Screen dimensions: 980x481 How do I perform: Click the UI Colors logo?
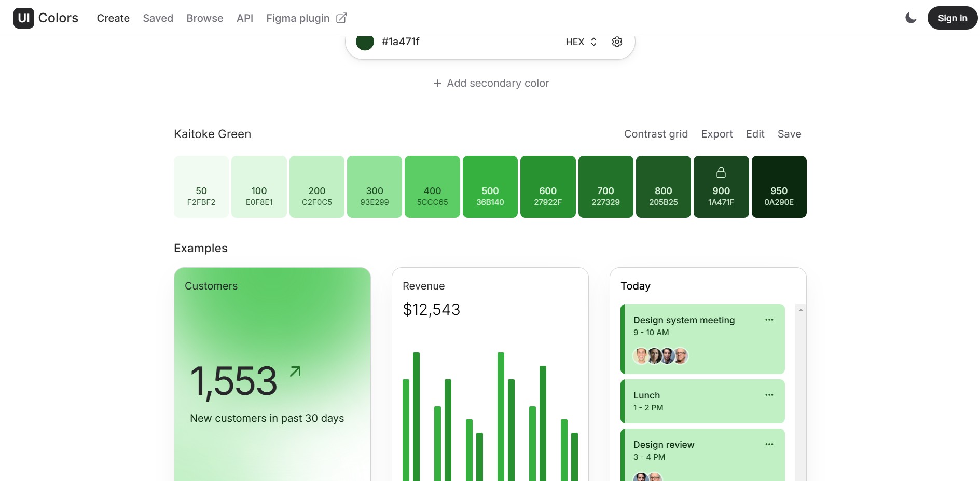point(46,18)
